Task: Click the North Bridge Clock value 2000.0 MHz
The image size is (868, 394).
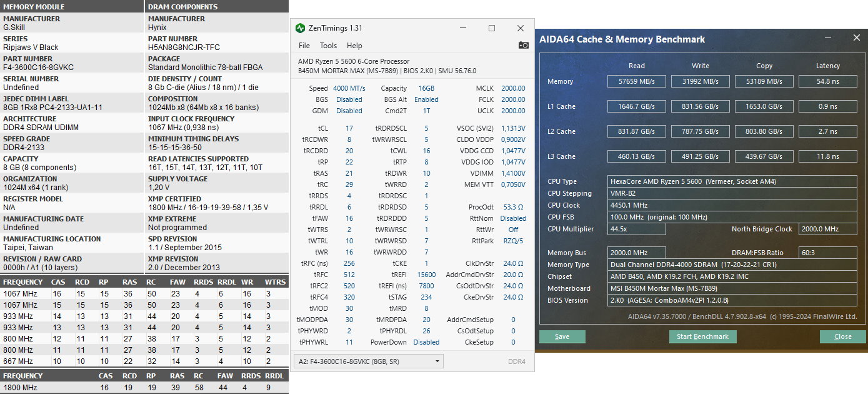Action: (x=828, y=229)
